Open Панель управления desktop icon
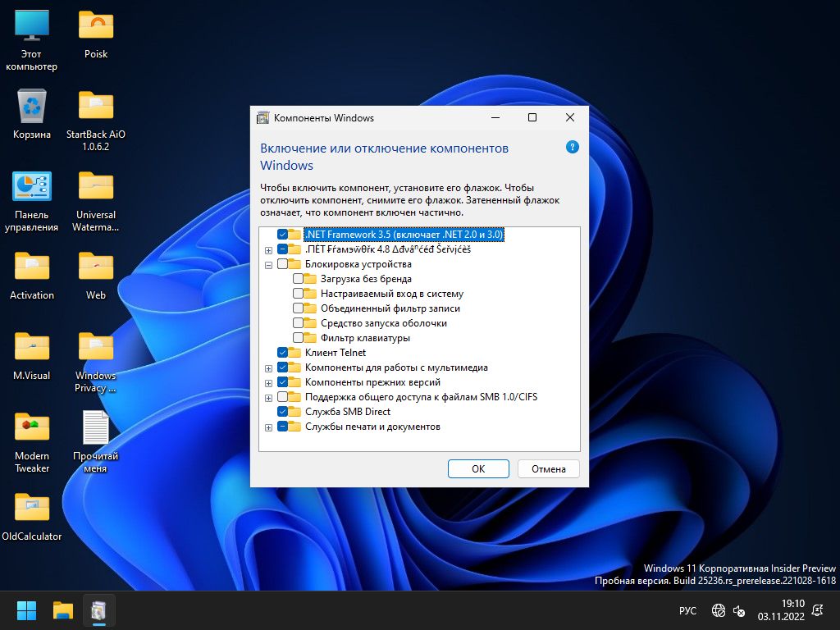This screenshot has width=840, height=630. 32,187
